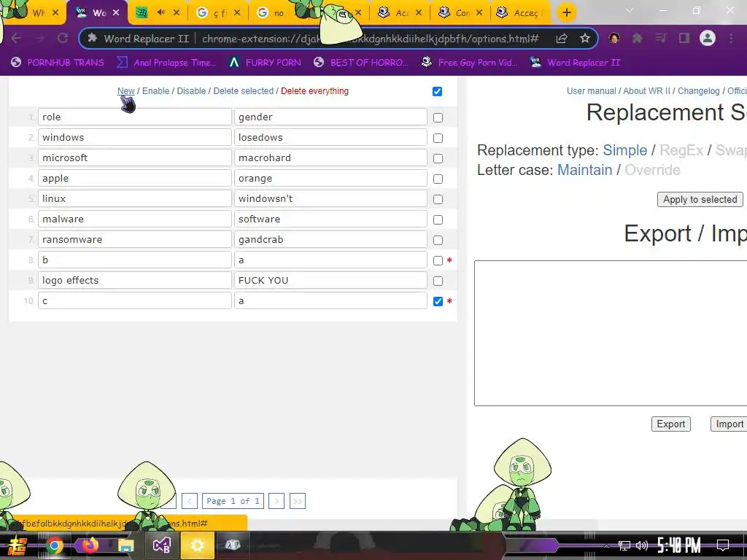Check the box for the ransomware row

pos(438,241)
